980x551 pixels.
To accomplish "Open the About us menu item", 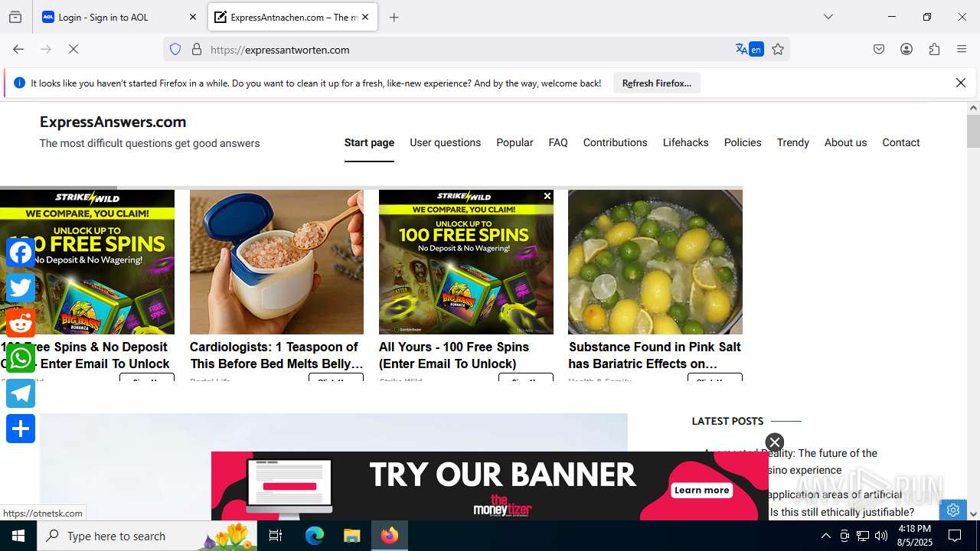I will point(846,142).
